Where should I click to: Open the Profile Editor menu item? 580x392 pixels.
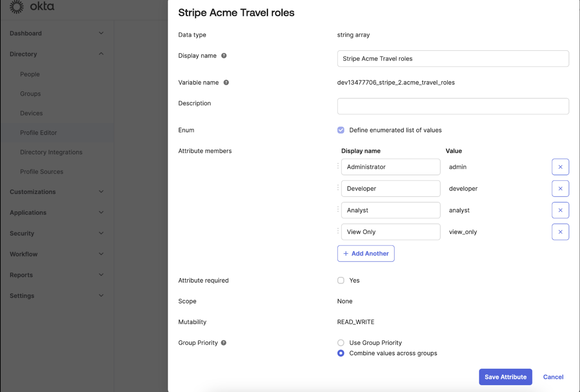tap(38, 133)
